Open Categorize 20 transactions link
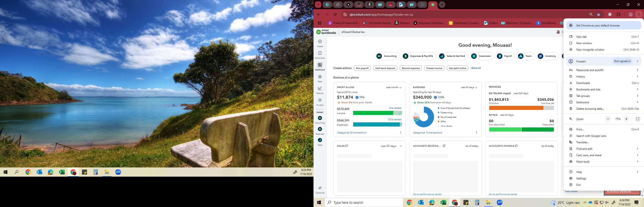Screen dimensions: 644x207 click(352, 132)
